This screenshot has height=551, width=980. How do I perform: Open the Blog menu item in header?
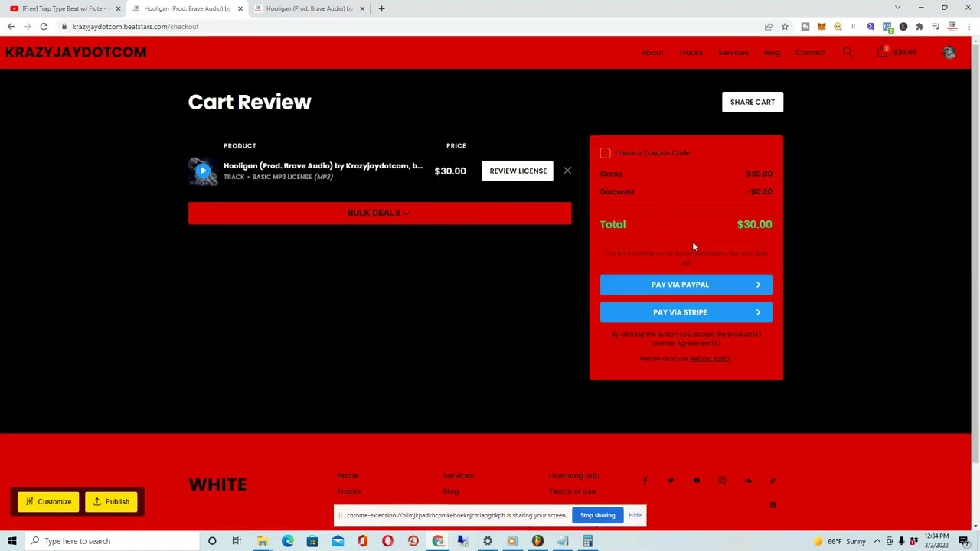772,52
